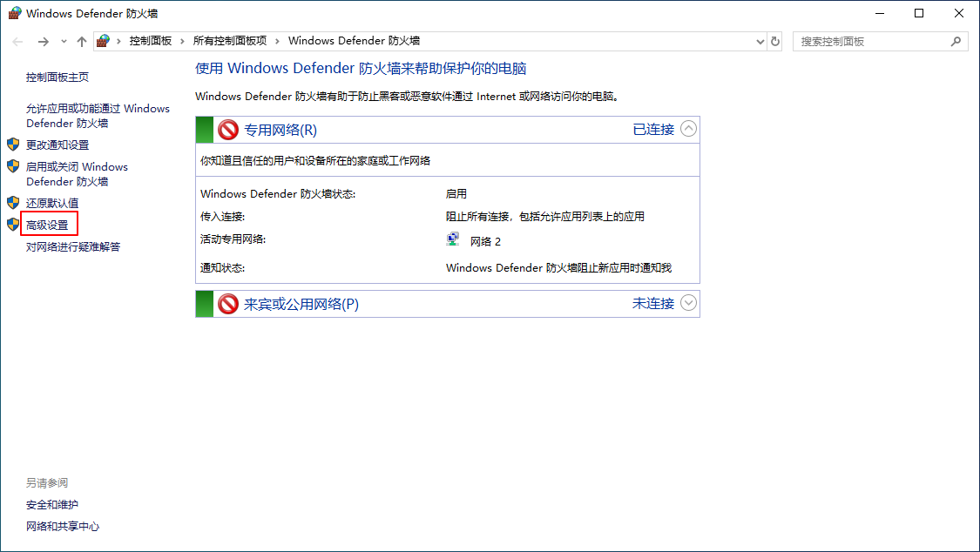This screenshot has height=552, width=980.
Task: Click the shield icon beside 更改通知设置
Action: tap(13, 145)
